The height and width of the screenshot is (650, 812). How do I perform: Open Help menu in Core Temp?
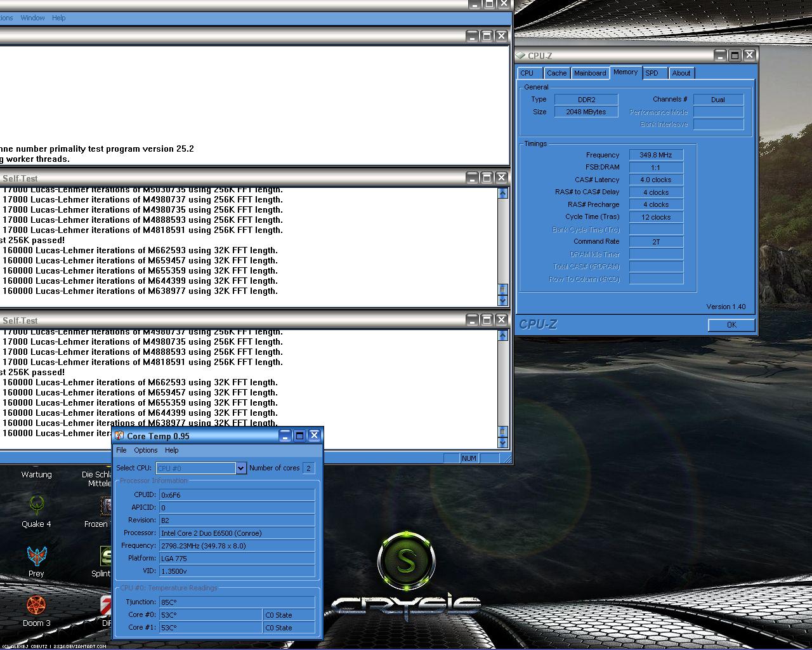(172, 450)
